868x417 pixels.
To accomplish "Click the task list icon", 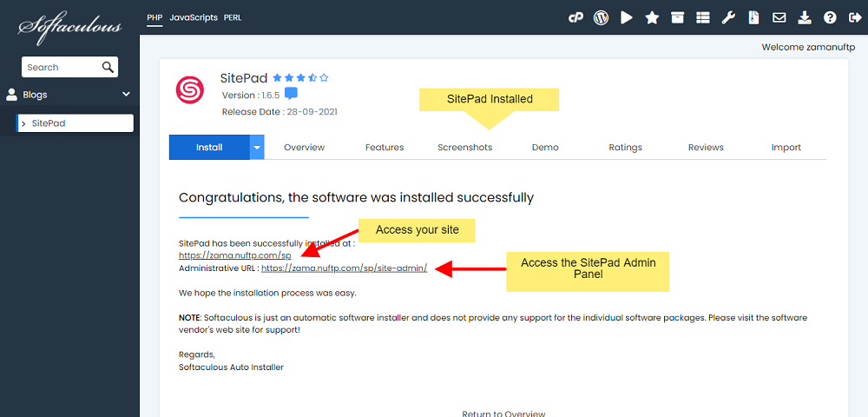I will pyautogui.click(x=703, y=17).
